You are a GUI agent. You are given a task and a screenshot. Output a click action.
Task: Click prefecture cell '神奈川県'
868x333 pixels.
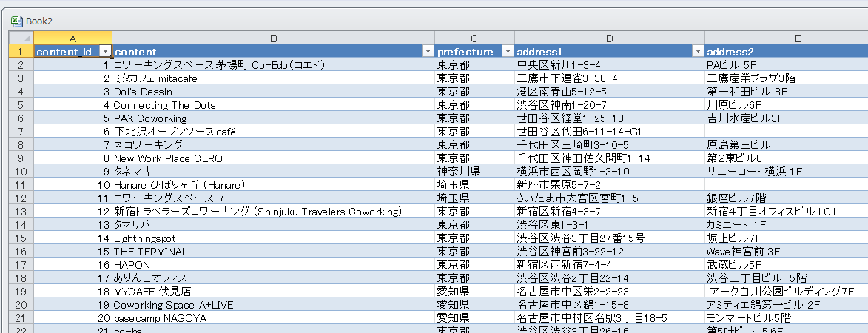point(474,171)
